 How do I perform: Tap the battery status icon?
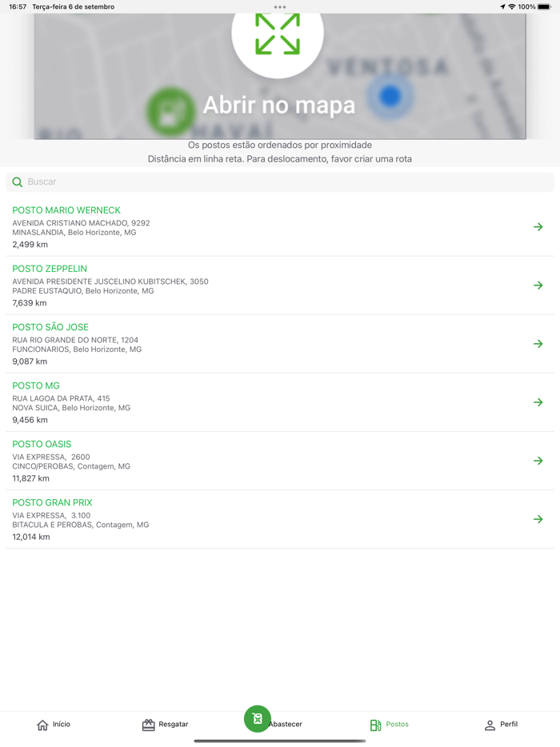click(x=544, y=6)
